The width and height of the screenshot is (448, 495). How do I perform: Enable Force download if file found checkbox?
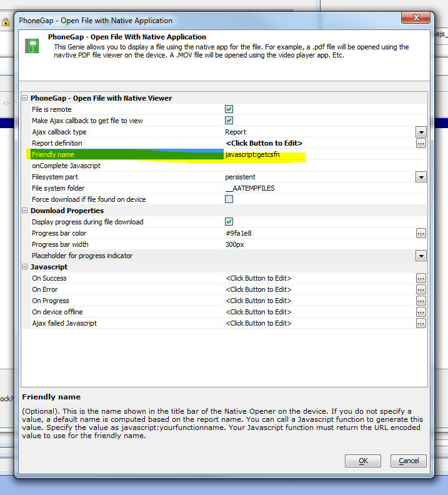(x=229, y=199)
